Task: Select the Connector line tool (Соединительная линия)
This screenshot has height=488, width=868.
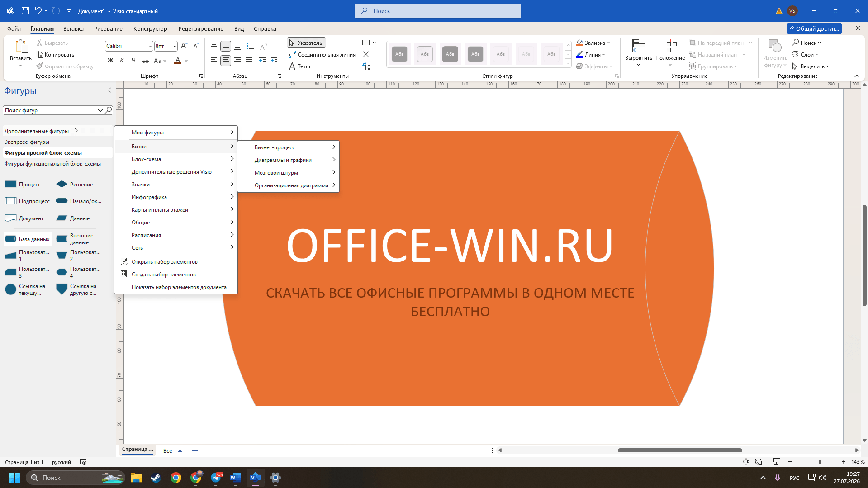Action: click(x=322, y=55)
